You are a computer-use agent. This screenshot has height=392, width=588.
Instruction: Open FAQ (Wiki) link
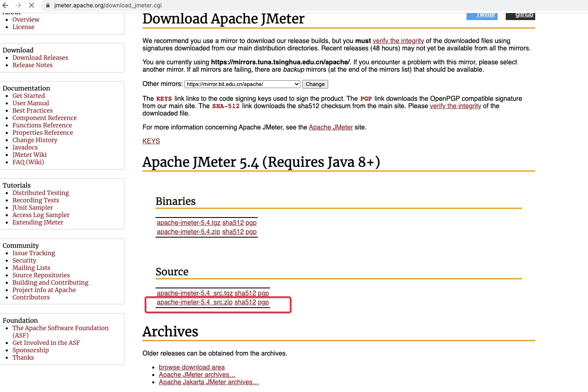[28, 162]
